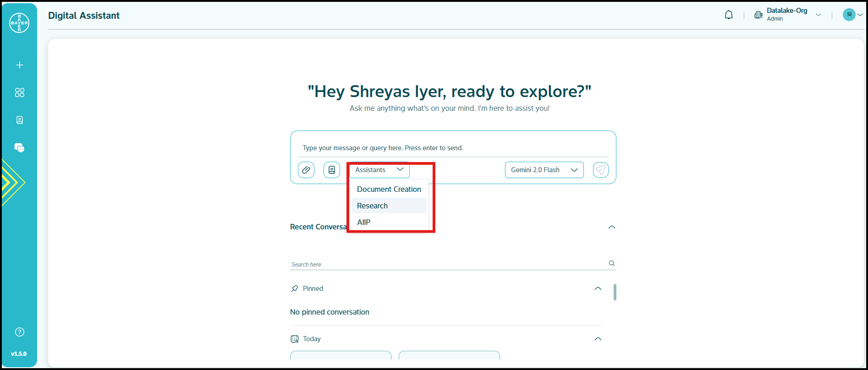868x370 pixels.
Task: Open notifications bell
Action: pyautogui.click(x=729, y=15)
